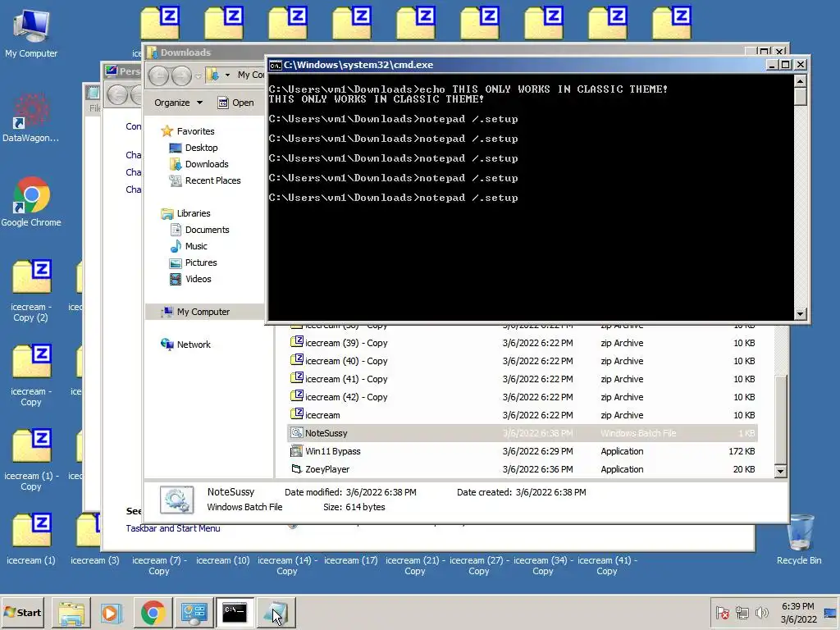Select Libraries in navigation pane
This screenshot has height=630, width=840.
pyautogui.click(x=186, y=213)
